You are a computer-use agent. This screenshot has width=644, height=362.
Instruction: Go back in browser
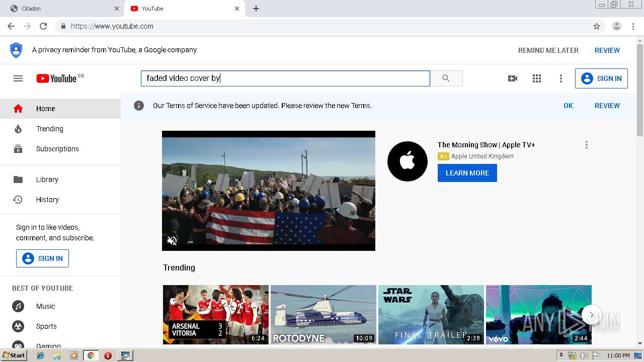coord(11,26)
